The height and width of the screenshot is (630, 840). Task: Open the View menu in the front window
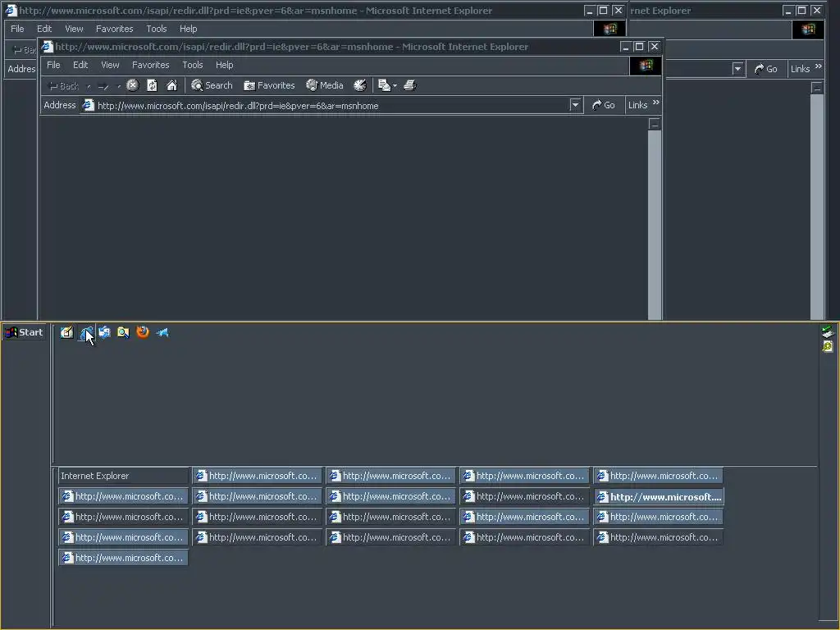111,65
